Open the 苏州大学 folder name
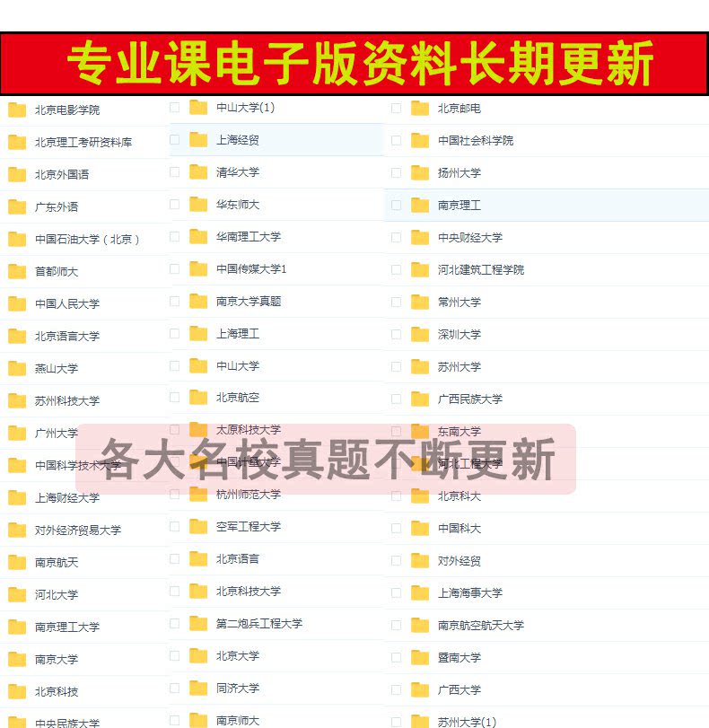The width and height of the screenshot is (709, 728). (460, 367)
